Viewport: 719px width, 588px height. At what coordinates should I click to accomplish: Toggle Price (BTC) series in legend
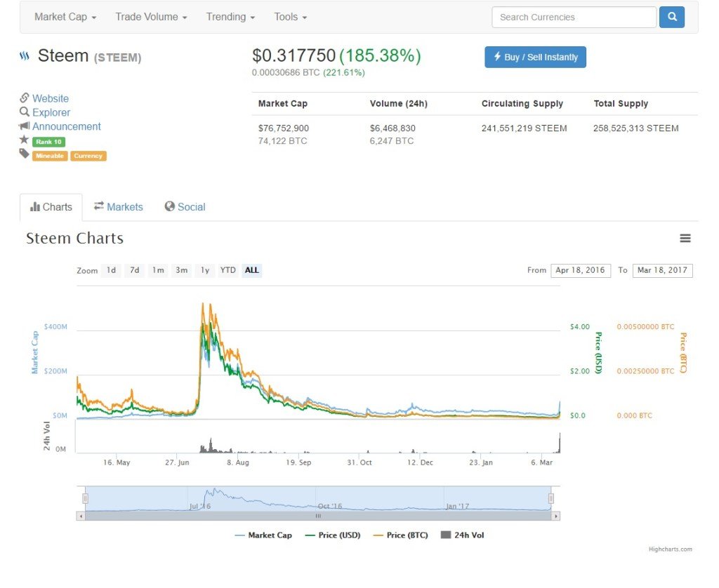point(401,535)
